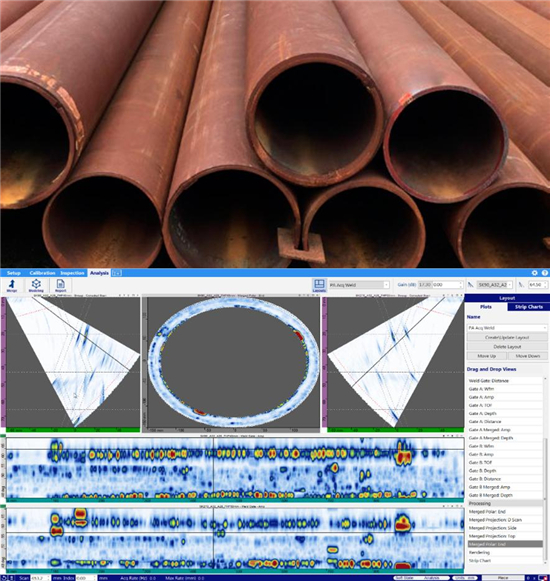This screenshot has height=581, width=550.
Task: Click the Delete Layout button
Action: (x=507, y=347)
